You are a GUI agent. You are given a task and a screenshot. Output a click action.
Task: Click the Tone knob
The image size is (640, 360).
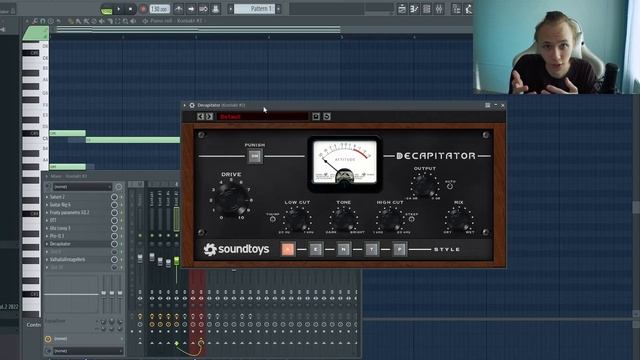pyautogui.click(x=344, y=219)
